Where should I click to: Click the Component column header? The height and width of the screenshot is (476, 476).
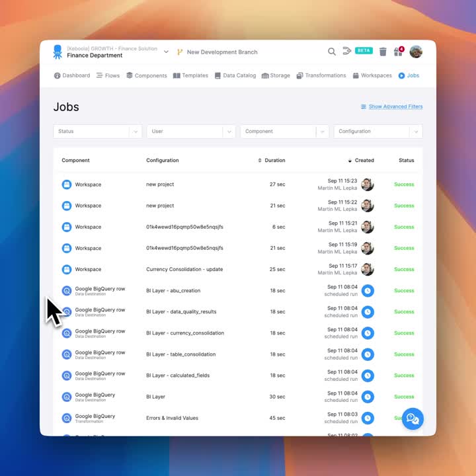click(x=75, y=160)
